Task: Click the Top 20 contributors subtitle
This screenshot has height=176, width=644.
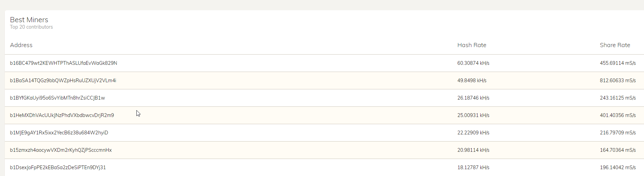Action: click(31, 27)
